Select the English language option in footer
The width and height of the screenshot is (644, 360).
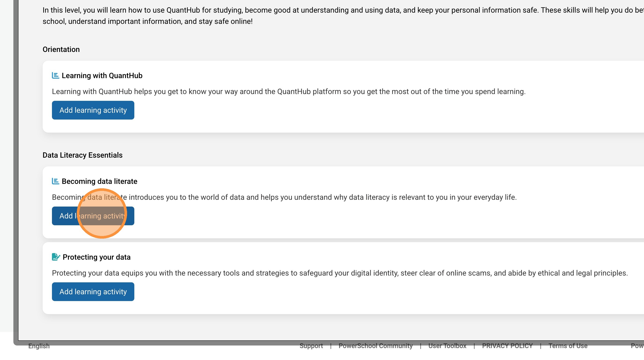[x=39, y=346]
